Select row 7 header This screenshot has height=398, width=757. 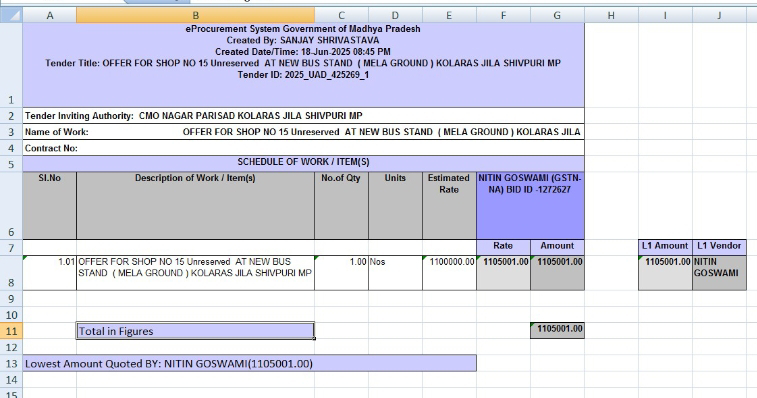[11, 248]
